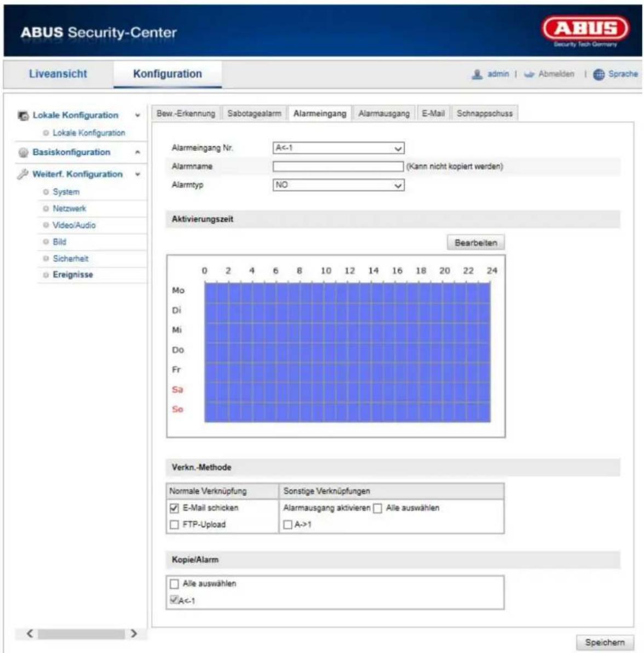
Task: Open the E-Mail tab
Action: click(x=433, y=113)
